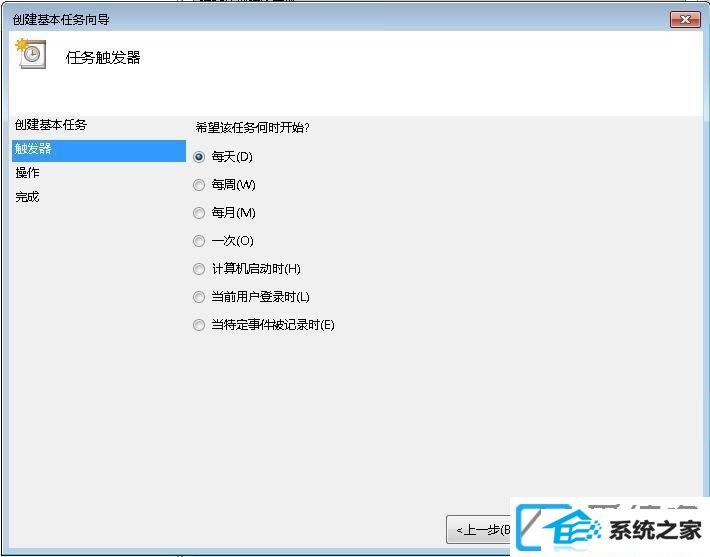Select the highlighted 触发器 step

(99, 150)
